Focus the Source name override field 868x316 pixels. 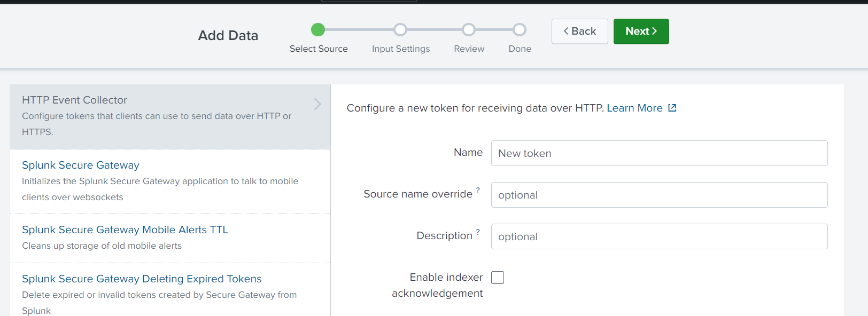point(659,195)
